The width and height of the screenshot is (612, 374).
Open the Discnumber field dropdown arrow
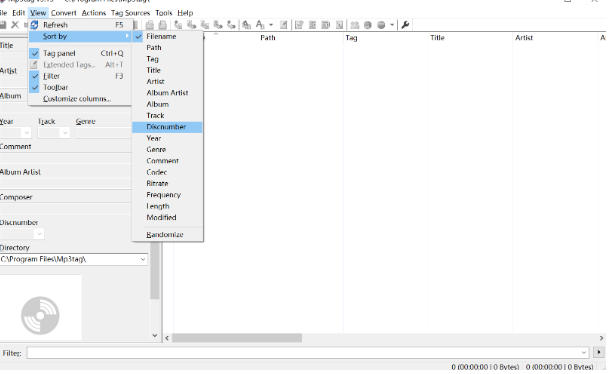(39, 234)
